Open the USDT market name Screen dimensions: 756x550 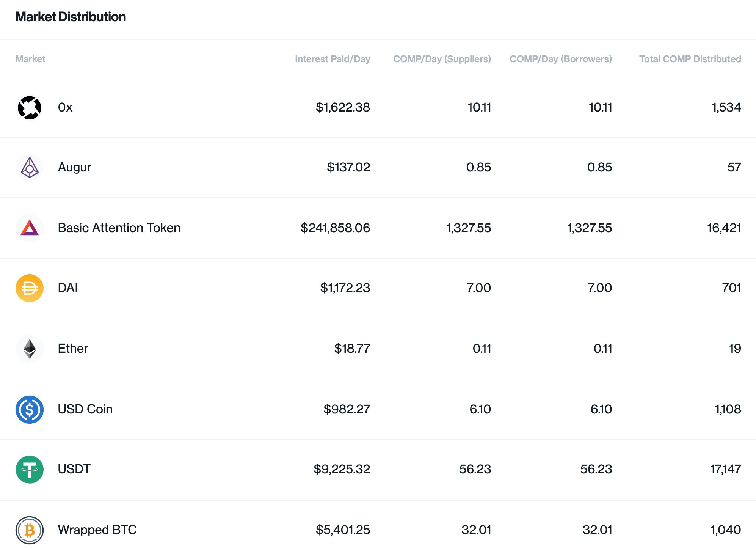pos(74,469)
